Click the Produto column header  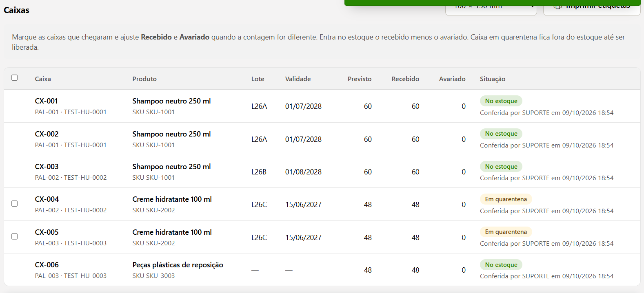[x=144, y=79]
